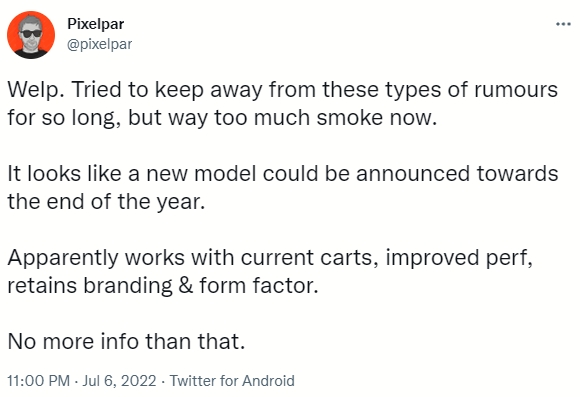
Task: Click the line 'for so long, but way too much smoke now'
Action: 222,118
